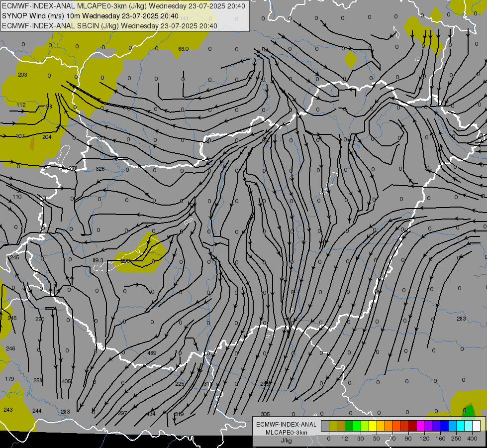Click the legend scale label '250'
Viewport: 487px width, 448px height.
pyautogui.click(x=456, y=439)
